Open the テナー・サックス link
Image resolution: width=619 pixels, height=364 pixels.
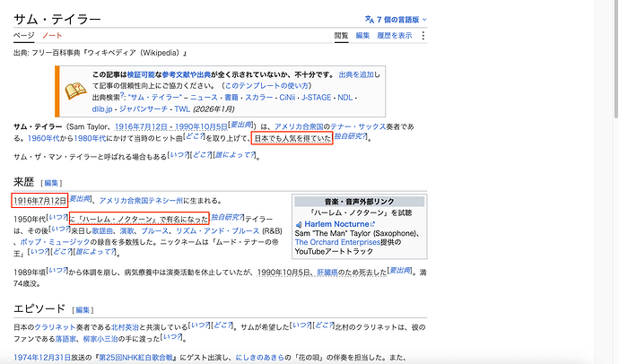[x=358, y=126]
